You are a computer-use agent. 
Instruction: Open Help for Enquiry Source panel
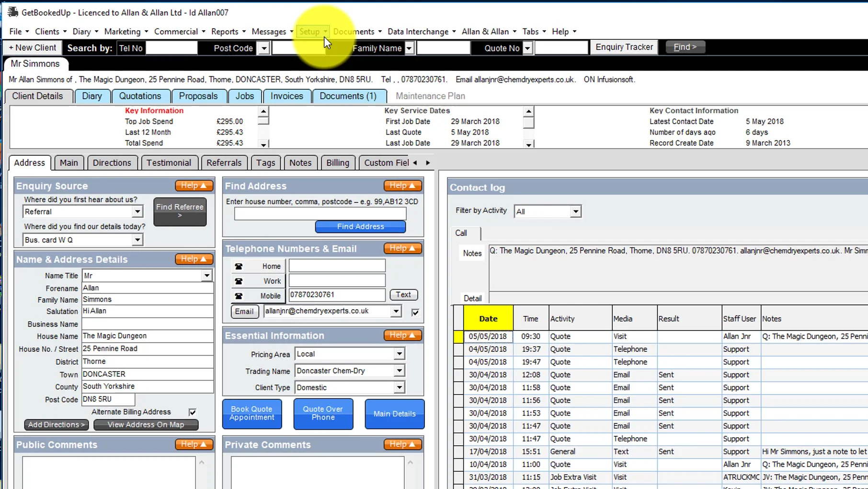tap(194, 186)
